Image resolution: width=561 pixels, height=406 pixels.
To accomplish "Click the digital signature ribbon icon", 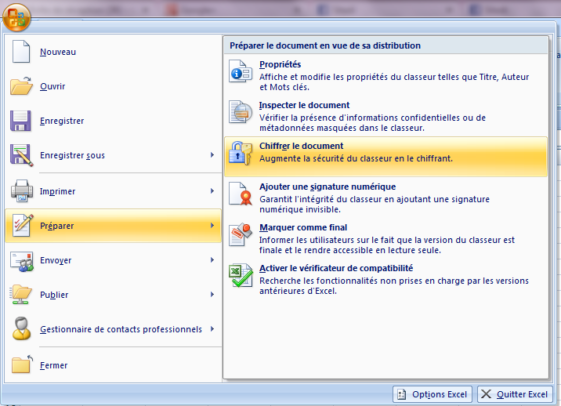I will coord(240,194).
